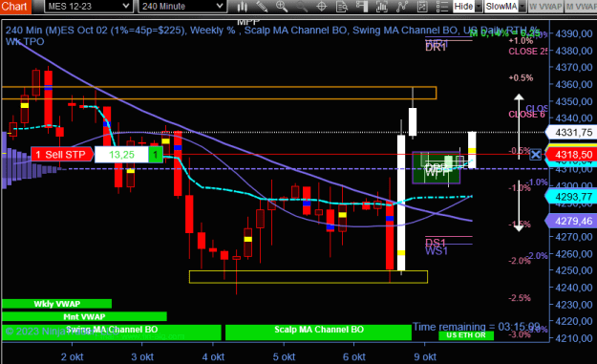Click the 4331,75 current price marker
Screen dimensions: 597x364
[x=571, y=133]
